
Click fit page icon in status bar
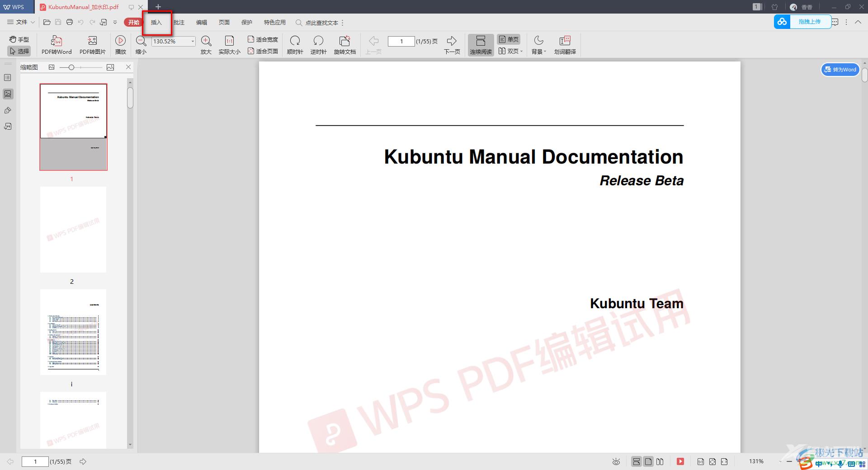click(712, 461)
